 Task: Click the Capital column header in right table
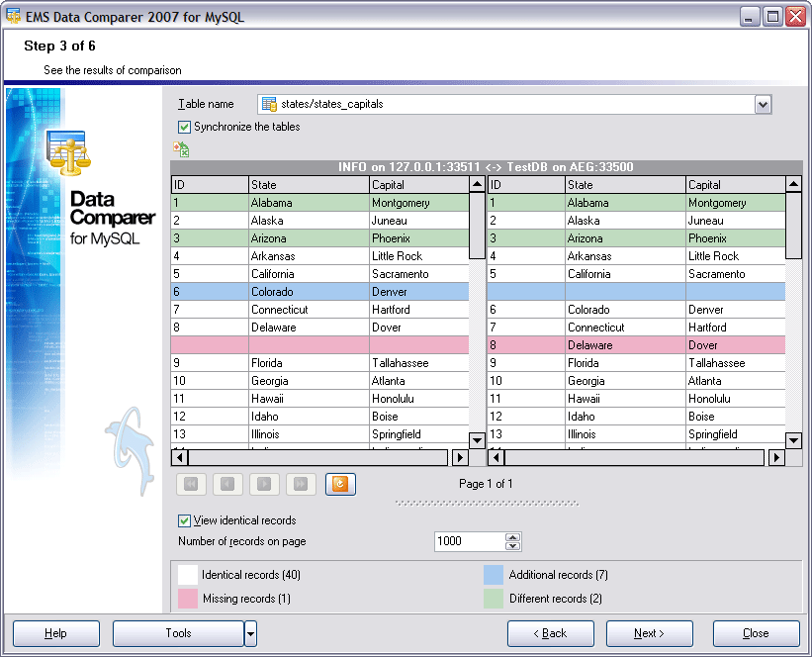(x=734, y=185)
